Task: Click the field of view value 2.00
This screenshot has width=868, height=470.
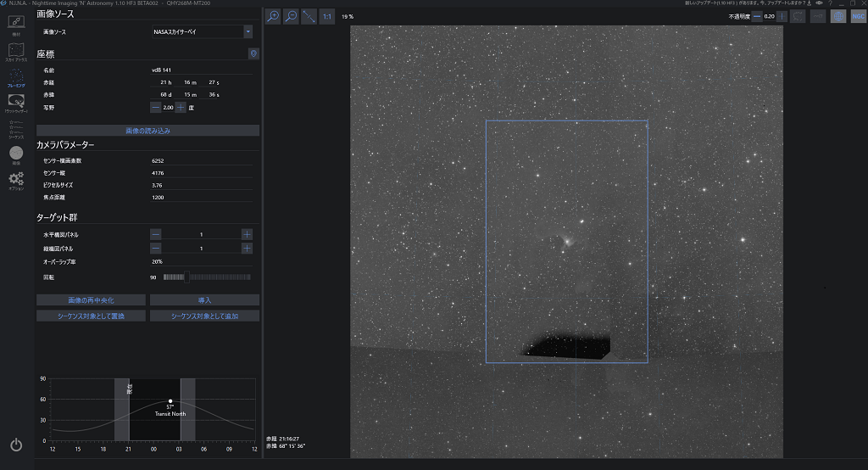Action: (169, 108)
